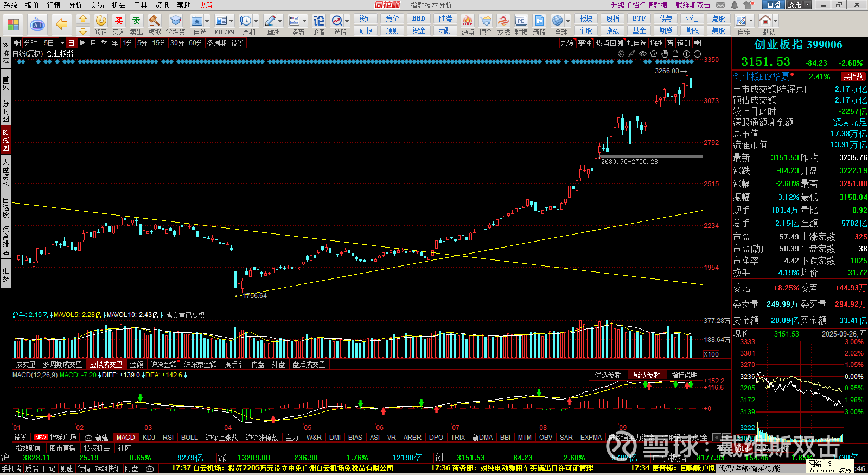Switch to the BOLL indicator tab

click(x=189, y=438)
